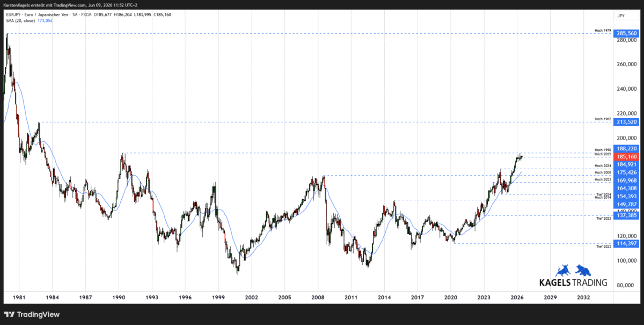Click the 169,968 price label
The width and height of the screenshot is (644, 325).
(627, 180)
